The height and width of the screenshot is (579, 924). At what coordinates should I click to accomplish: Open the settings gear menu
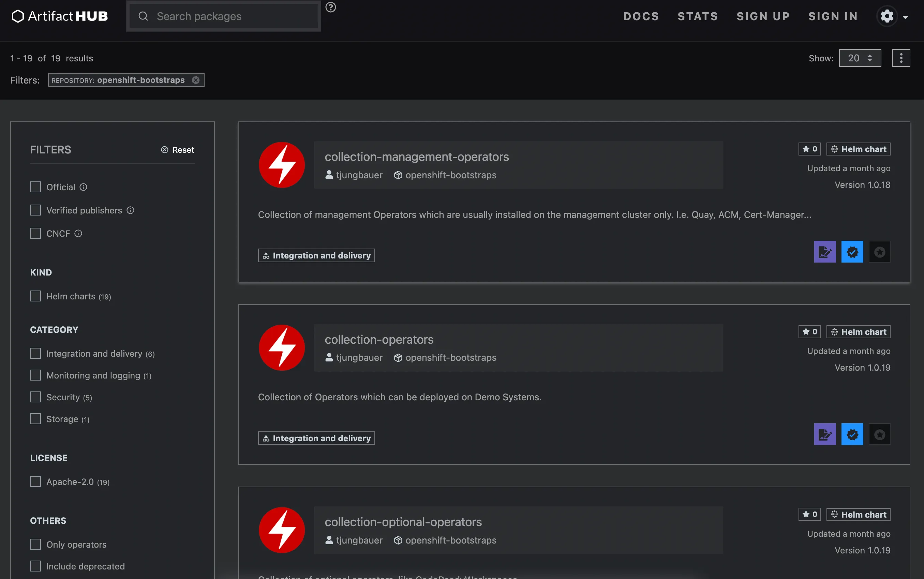click(887, 16)
